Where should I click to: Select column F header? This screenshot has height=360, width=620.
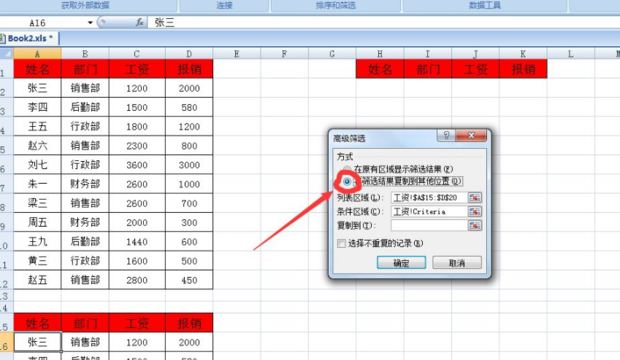[x=284, y=54]
